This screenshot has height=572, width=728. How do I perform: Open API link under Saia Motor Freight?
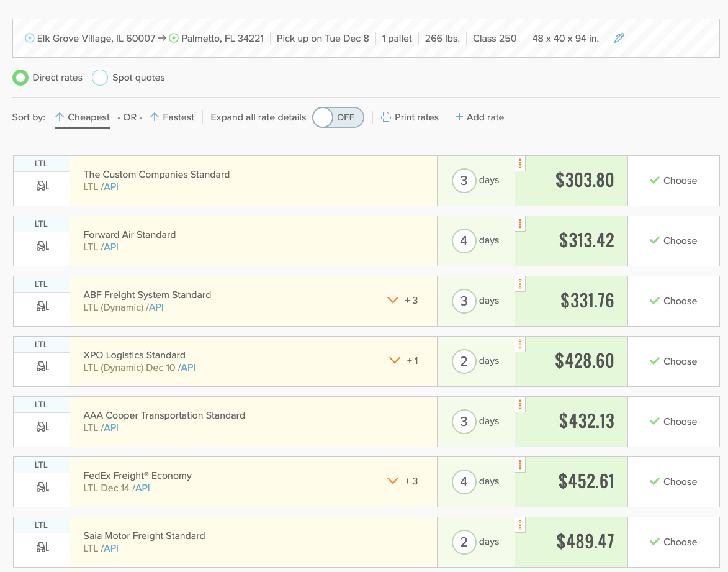pos(111,548)
